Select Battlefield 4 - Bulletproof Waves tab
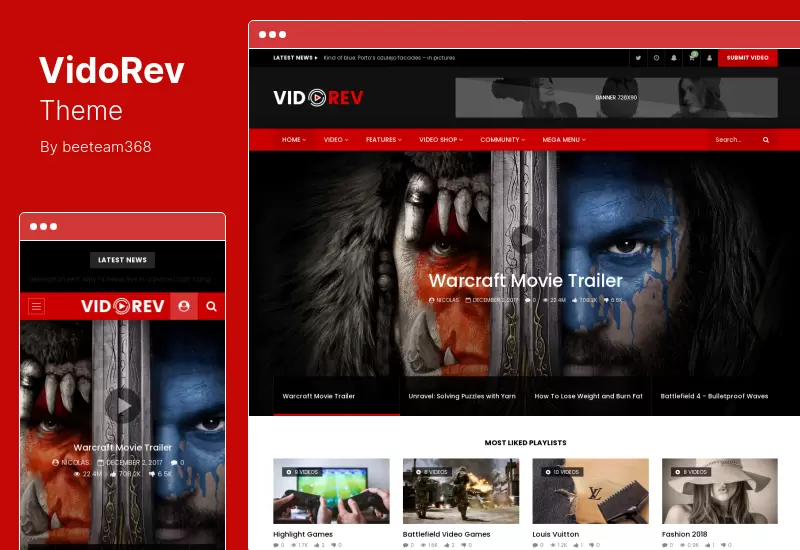 pos(714,396)
